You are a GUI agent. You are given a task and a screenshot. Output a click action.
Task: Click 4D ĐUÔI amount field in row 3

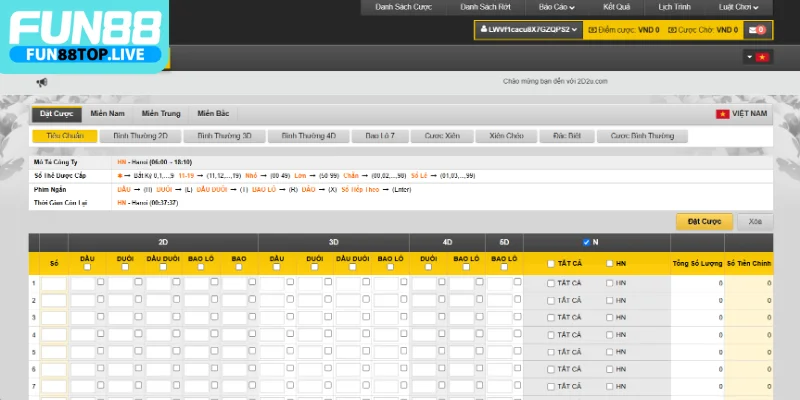tap(424, 318)
